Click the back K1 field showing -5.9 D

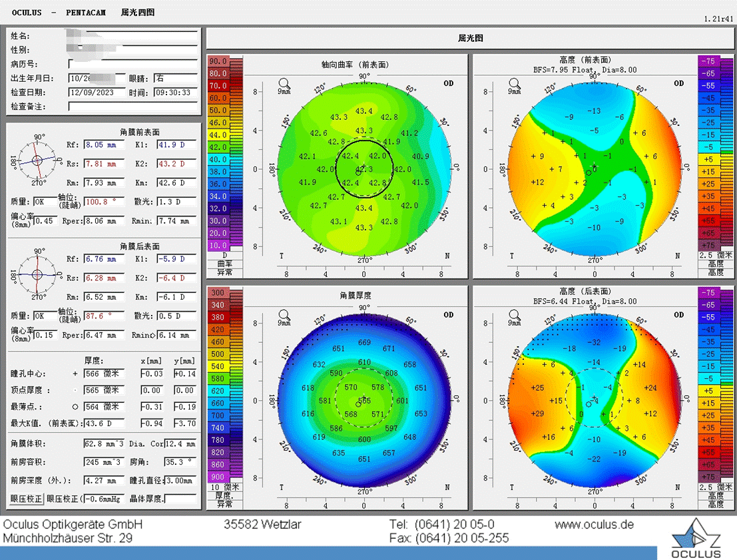click(176, 259)
